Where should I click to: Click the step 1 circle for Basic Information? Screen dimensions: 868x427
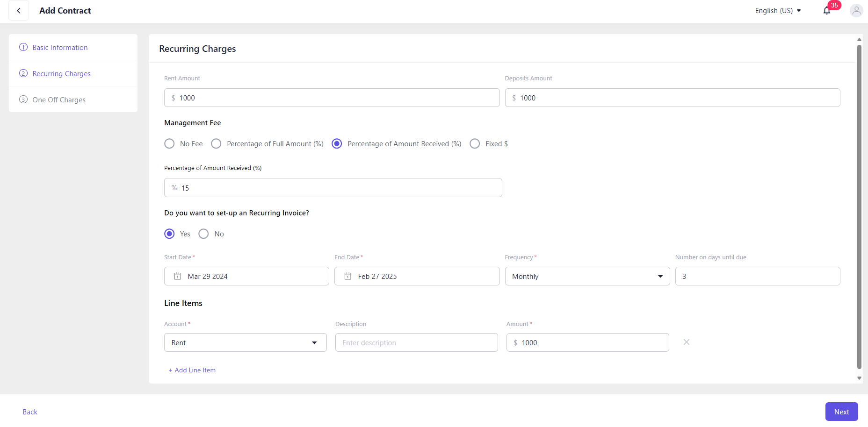pos(23,47)
